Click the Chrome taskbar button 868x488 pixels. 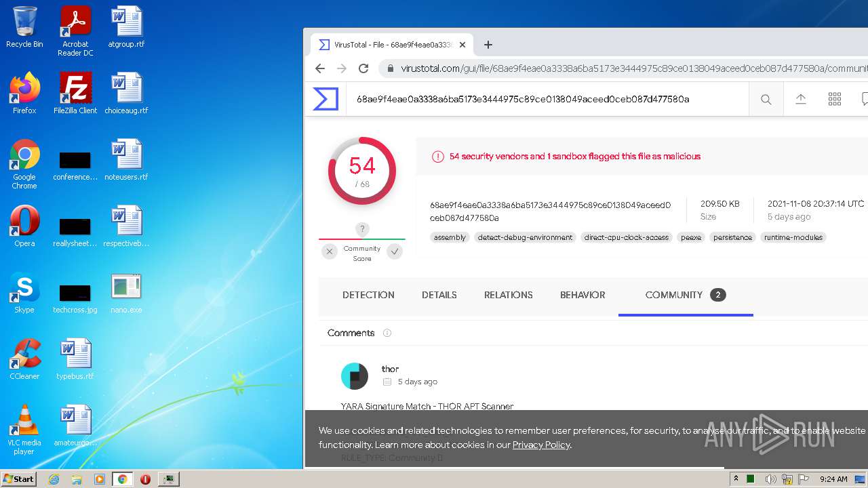(122, 479)
